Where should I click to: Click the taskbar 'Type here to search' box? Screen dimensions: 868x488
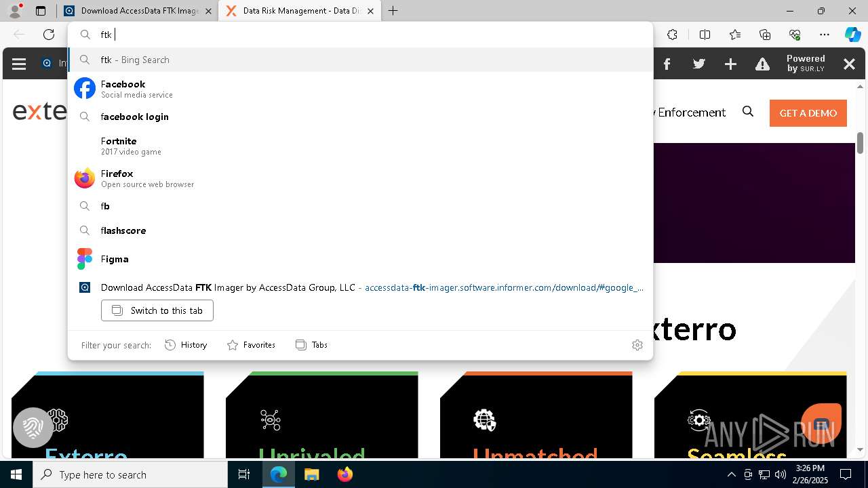(x=130, y=474)
